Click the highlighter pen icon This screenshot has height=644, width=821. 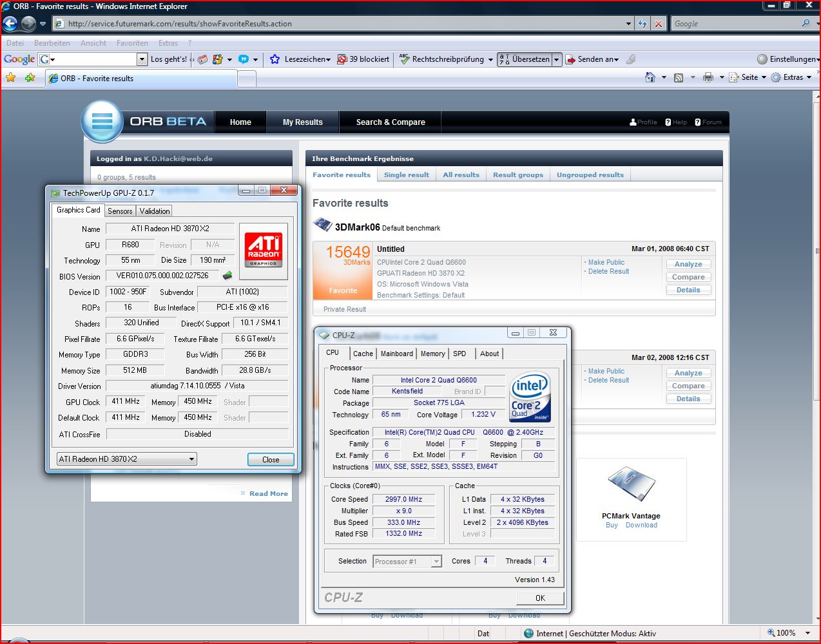click(x=631, y=59)
